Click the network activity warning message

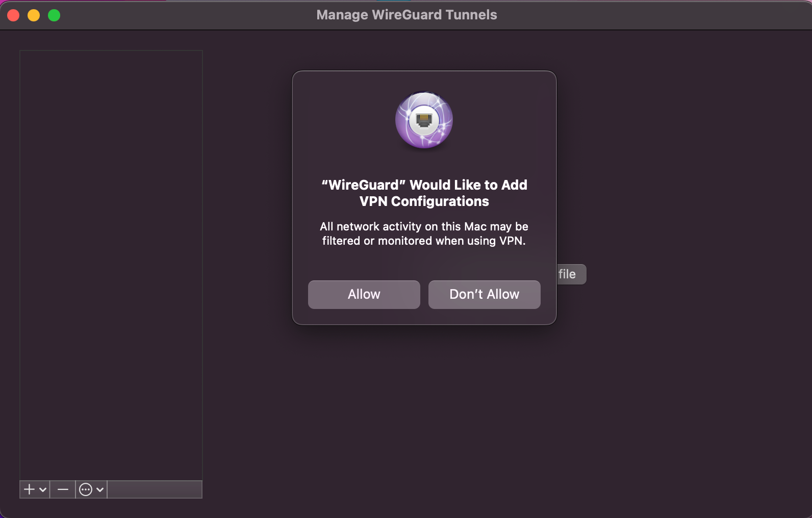click(424, 234)
